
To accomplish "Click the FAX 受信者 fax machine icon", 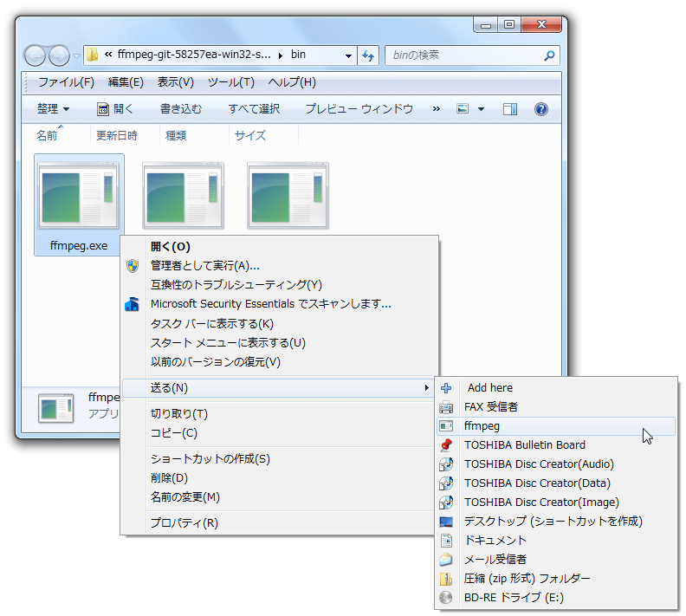I will pyautogui.click(x=446, y=407).
